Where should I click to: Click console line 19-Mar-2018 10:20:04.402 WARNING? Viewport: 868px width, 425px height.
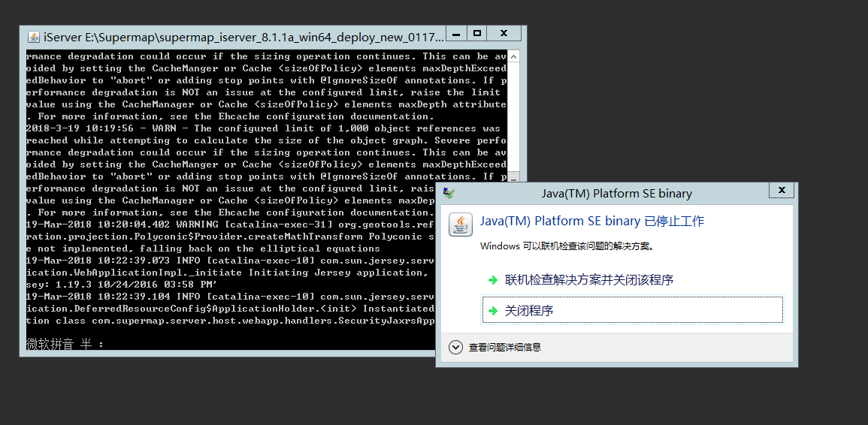pos(230,225)
